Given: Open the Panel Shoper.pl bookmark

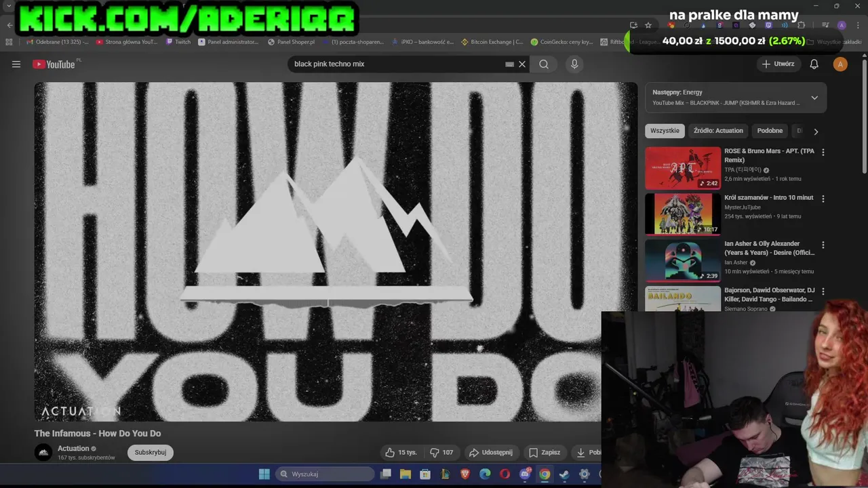Looking at the screenshot, I should point(292,42).
